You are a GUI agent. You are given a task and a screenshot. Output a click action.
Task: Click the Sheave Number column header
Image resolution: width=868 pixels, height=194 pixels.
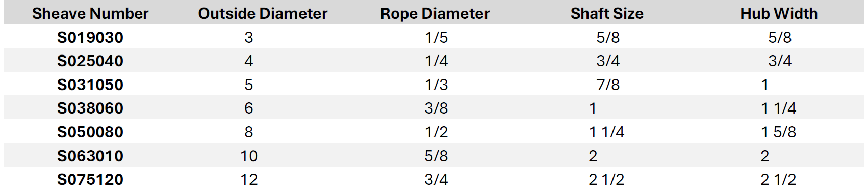coord(90,14)
